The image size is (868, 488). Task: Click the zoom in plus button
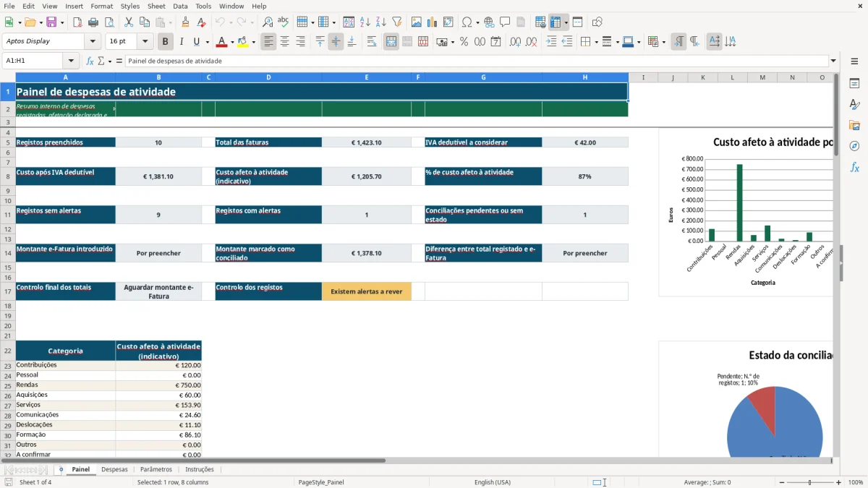pyautogui.click(x=839, y=482)
